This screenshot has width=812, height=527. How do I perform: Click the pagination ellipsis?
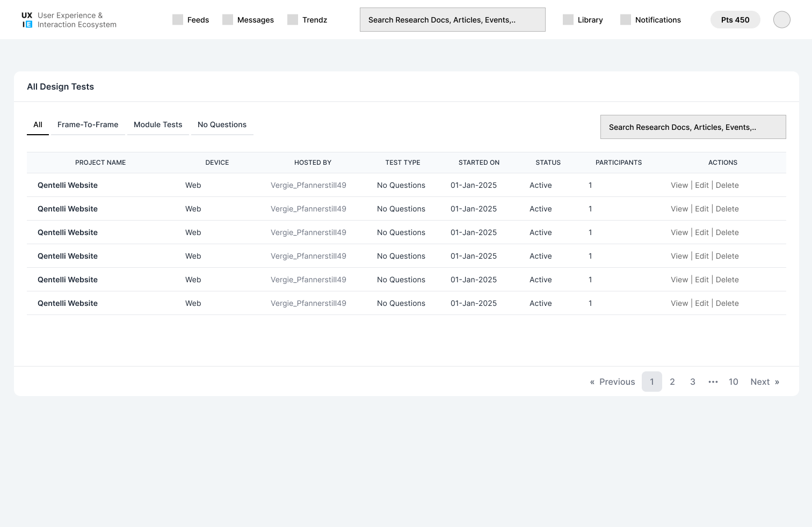coord(713,382)
